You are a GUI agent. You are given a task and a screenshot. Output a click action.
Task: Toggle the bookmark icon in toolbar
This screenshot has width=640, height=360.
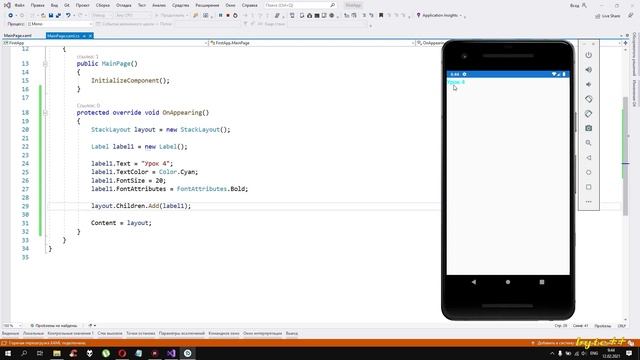[381, 16]
